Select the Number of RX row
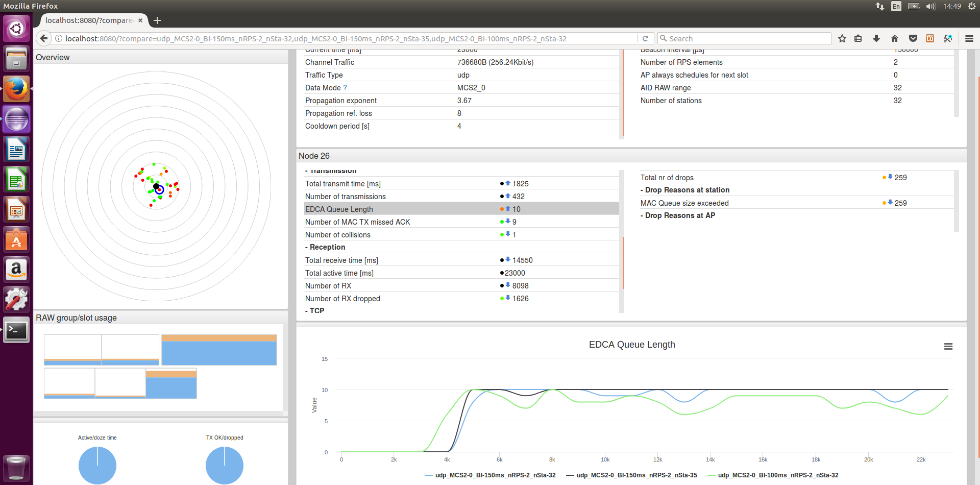 click(461, 285)
